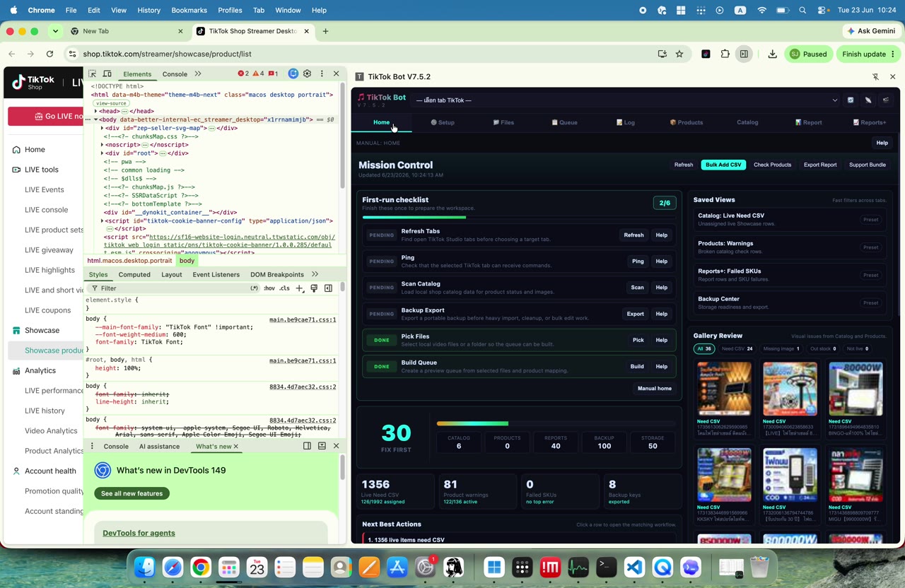Viewport: 905px width, 588px height.
Task: Click the satellite ping icon in TikTok Bot header
Action: coord(868,100)
